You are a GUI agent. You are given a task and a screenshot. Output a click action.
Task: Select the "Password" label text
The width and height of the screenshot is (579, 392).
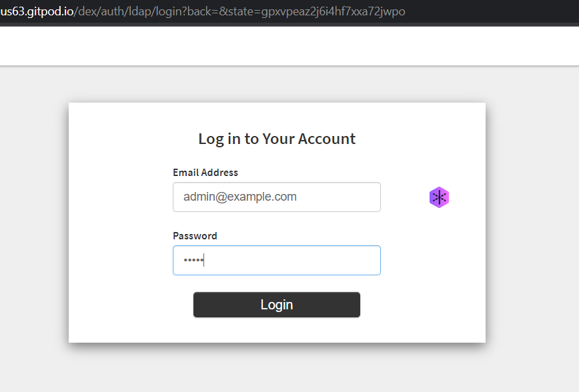(195, 236)
